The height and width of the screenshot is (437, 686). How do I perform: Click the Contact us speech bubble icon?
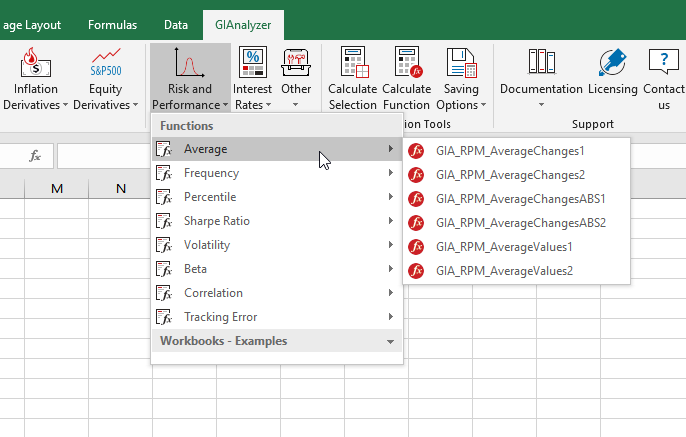coord(664,61)
